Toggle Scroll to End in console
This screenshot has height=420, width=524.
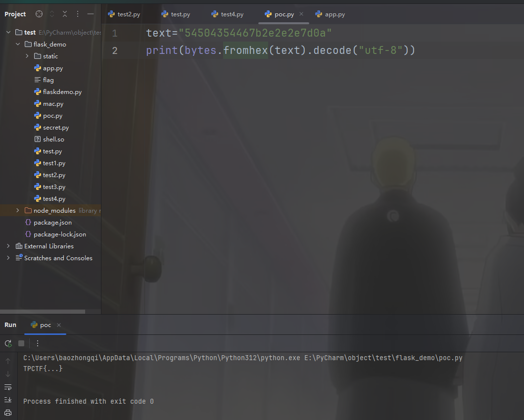click(8, 400)
